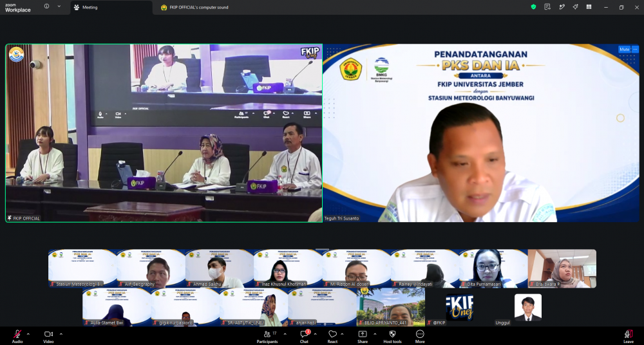Select the Aulia-Stamet Bwi tile
The height and width of the screenshot is (345, 644).
pos(117,307)
